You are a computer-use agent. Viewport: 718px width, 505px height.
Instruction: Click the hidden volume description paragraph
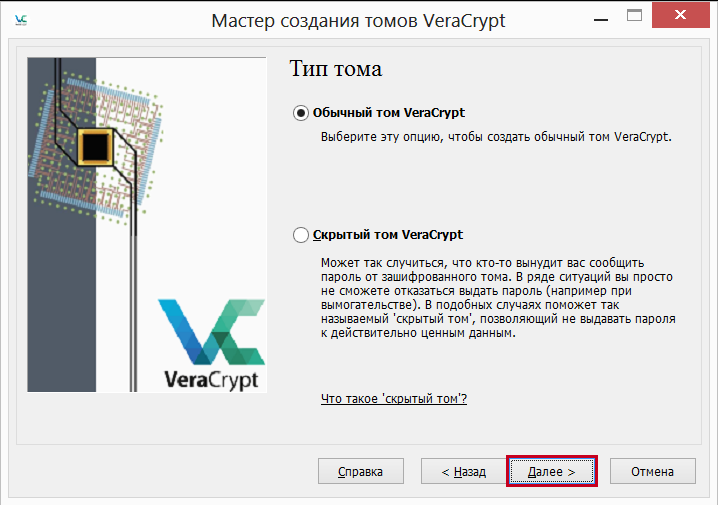pos(498,298)
